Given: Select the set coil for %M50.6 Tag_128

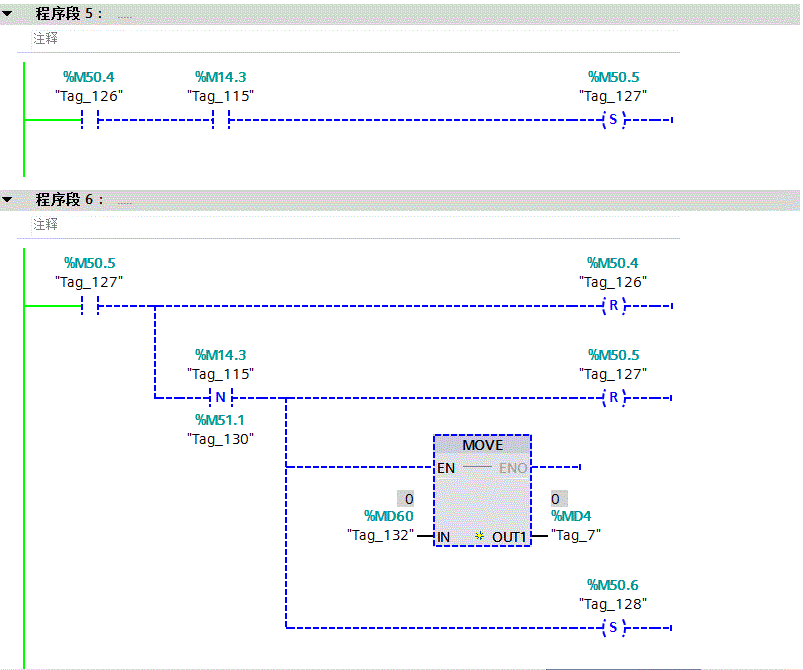Looking at the screenshot, I should coord(614,627).
